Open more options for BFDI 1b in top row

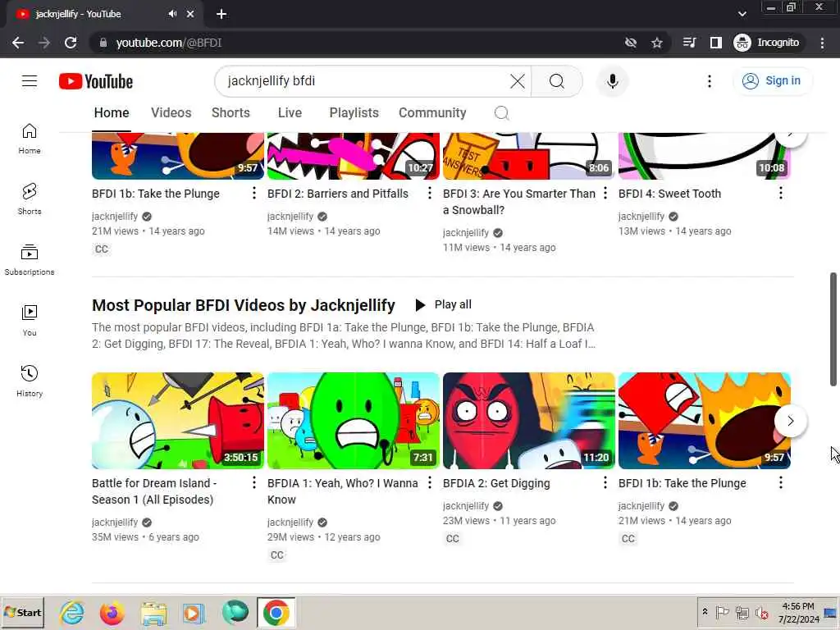coord(254,194)
